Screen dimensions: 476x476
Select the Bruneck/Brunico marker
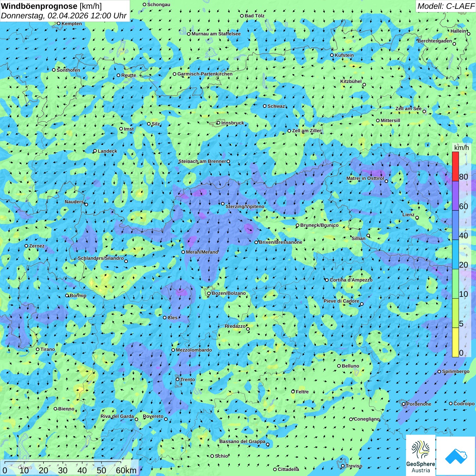pos(297,225)
